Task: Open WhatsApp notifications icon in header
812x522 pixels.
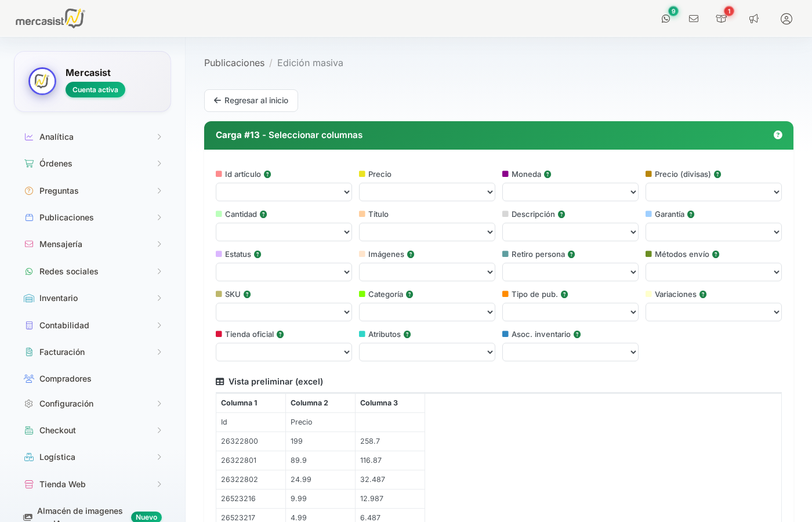Action: pos(666,19)
